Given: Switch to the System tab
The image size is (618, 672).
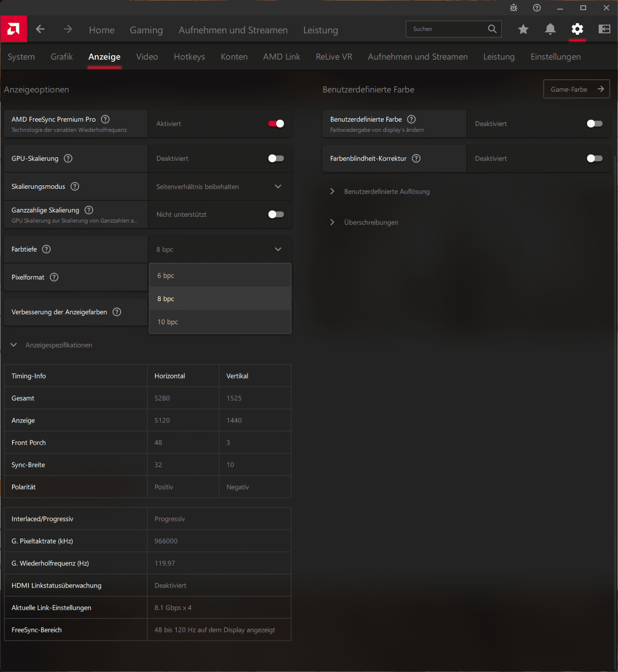Looking at the screenshot, I should click(x=21, y=56).
